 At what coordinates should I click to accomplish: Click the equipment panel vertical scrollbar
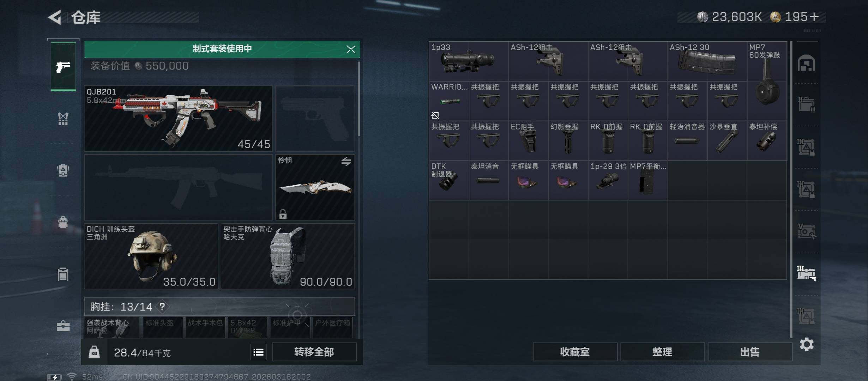coord(359,99)
